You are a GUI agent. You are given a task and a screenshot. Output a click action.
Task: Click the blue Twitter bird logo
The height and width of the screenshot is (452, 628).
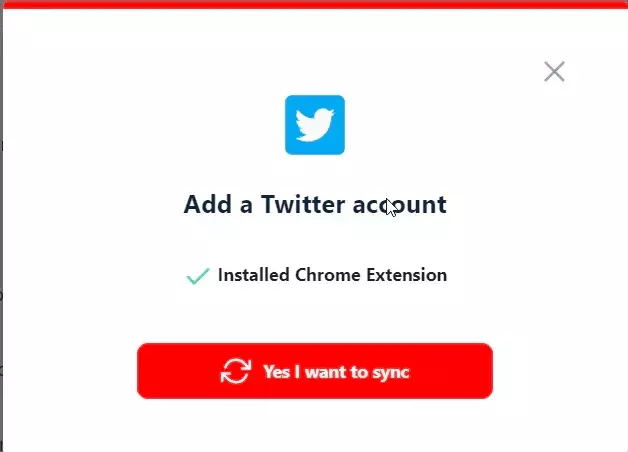315,125
